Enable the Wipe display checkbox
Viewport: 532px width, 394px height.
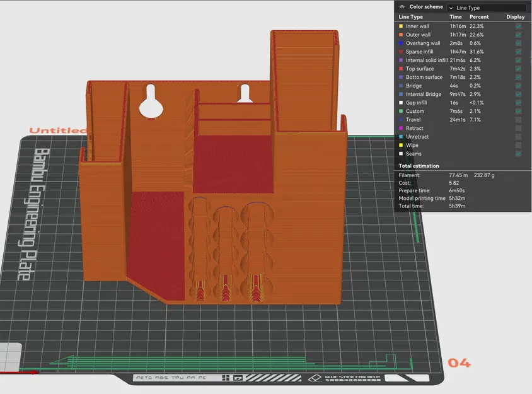coord(518,145)
